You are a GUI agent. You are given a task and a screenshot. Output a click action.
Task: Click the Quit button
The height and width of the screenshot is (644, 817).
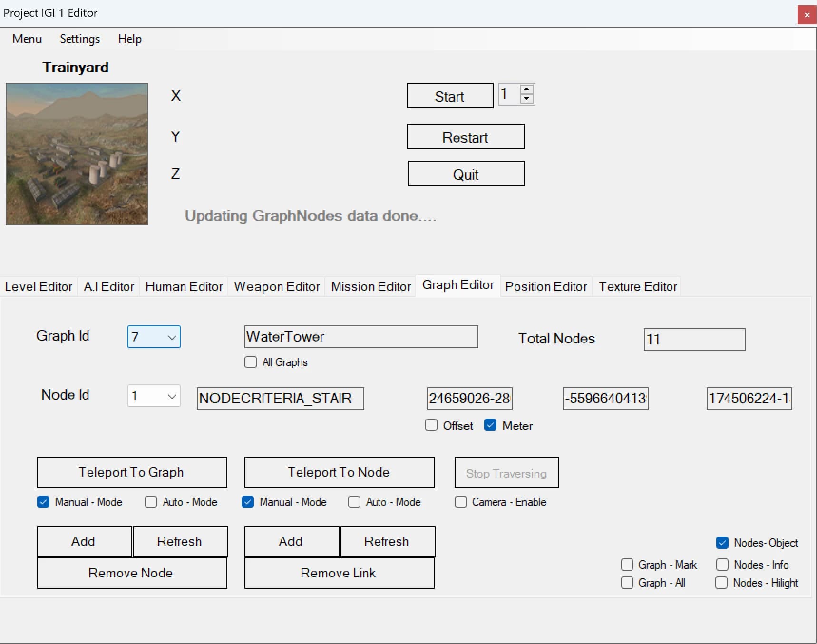coord(466,174)
